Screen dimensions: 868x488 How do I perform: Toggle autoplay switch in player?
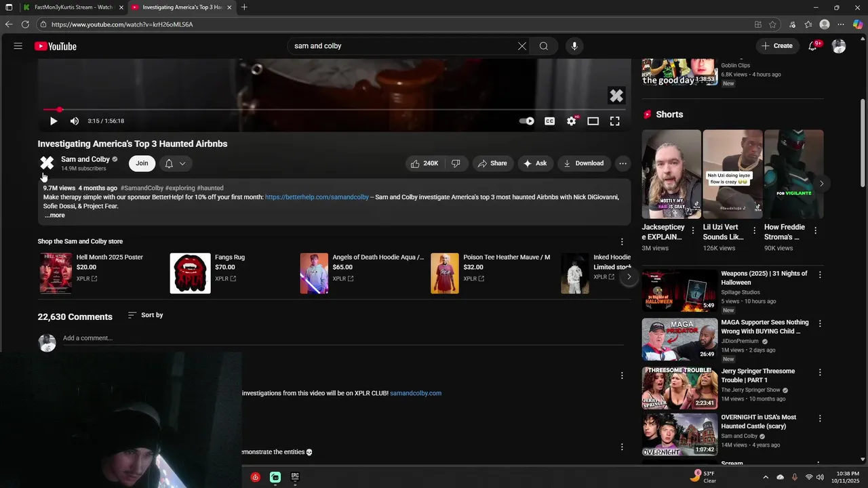coord(527,121)
